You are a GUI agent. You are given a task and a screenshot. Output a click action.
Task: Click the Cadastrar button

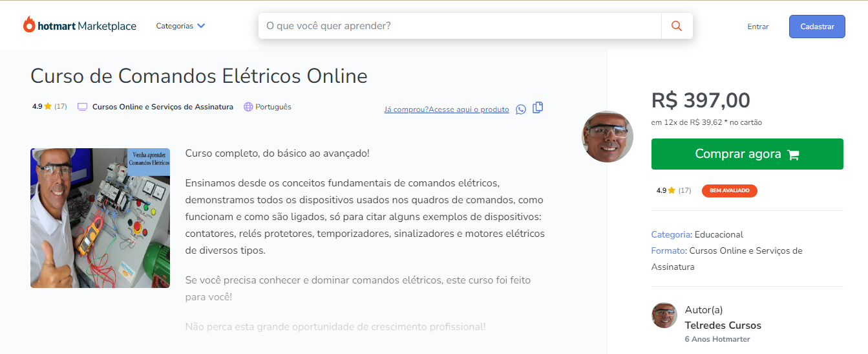click(817, 27)
